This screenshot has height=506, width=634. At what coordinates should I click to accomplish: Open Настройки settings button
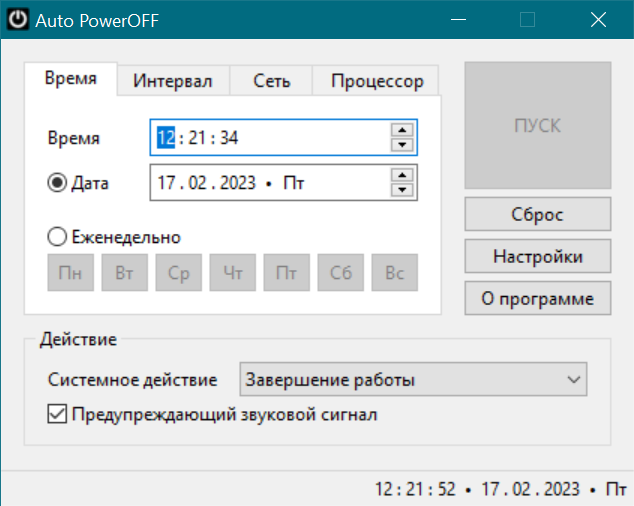[x=537, y=256]
